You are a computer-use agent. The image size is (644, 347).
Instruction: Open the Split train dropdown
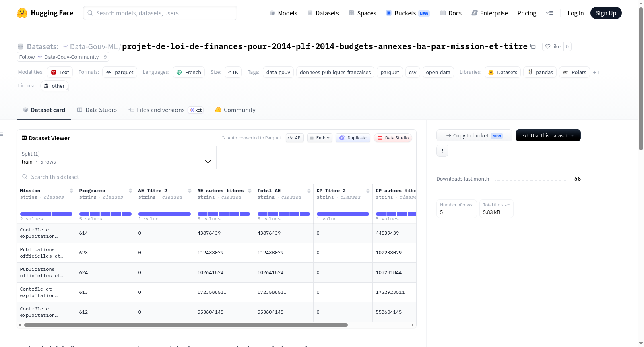click(x=116, y=158)
